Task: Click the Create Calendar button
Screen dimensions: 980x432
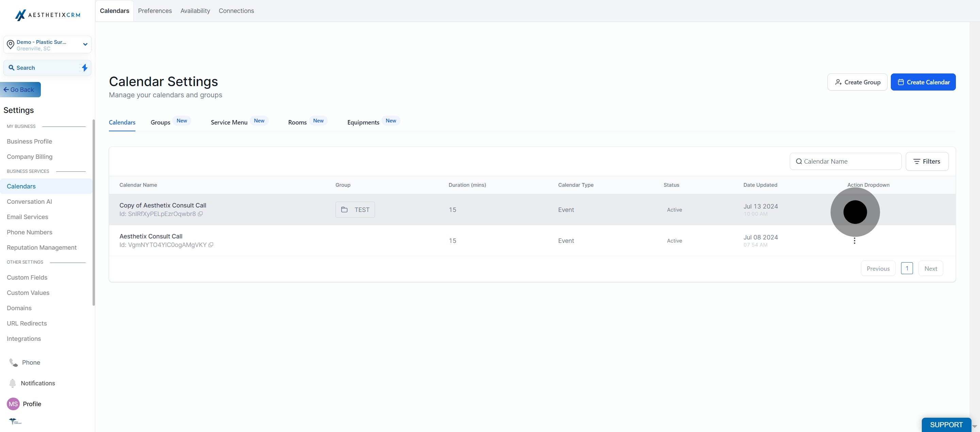Action: [923, 82]
